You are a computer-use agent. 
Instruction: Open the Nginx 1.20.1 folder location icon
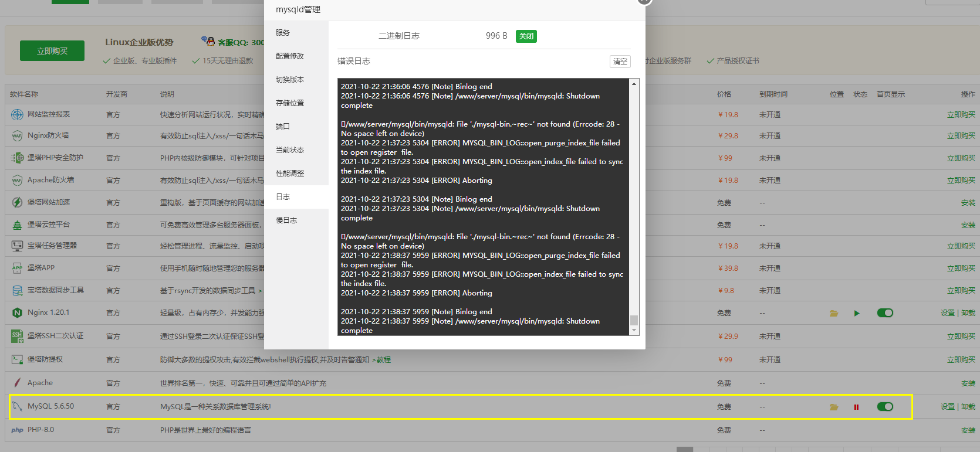[x=834, y=313]
